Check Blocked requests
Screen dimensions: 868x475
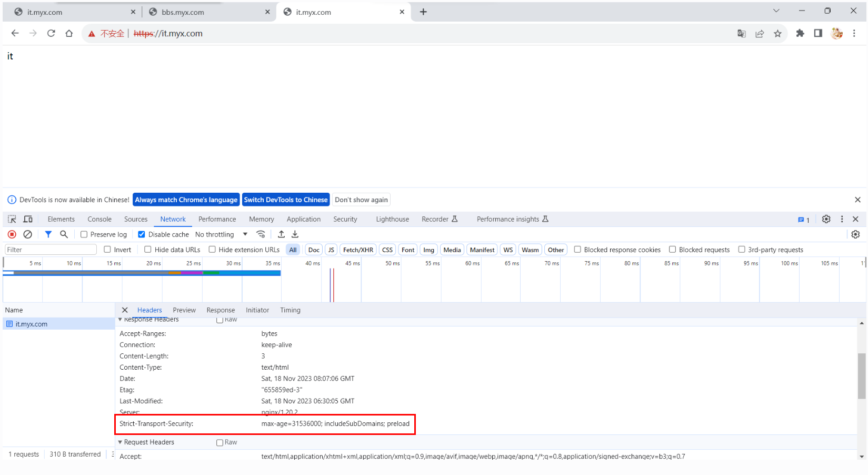[x=672, y=250]
